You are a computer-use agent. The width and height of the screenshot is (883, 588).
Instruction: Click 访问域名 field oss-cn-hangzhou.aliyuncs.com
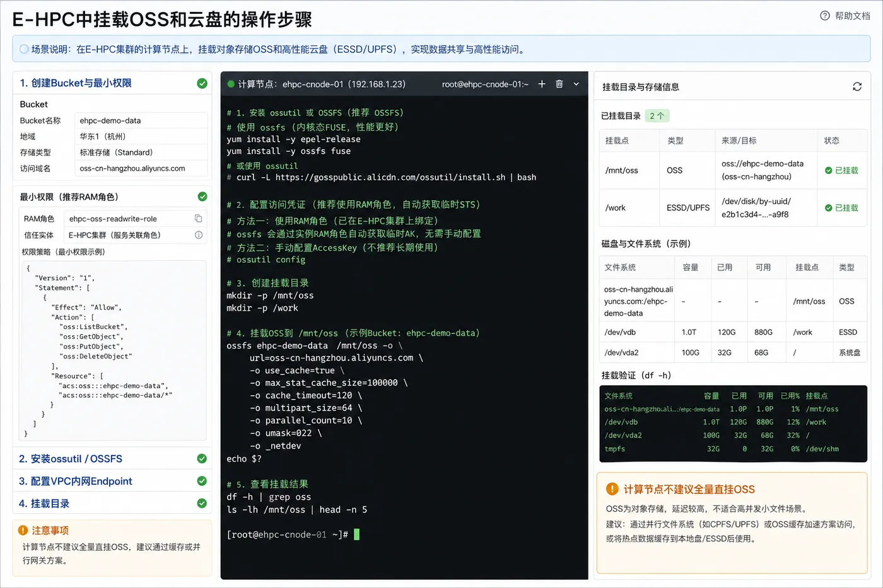click(x=141, y=168)
